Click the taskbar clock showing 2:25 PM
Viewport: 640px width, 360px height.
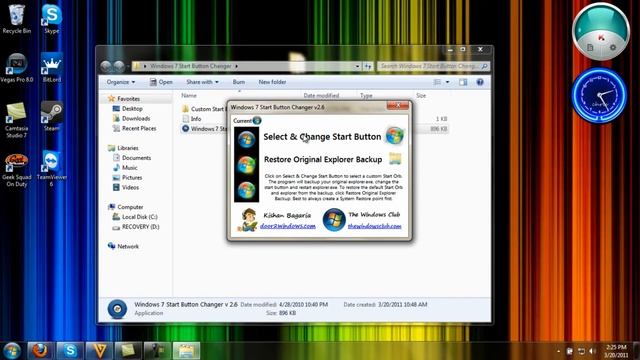(x=616, y=351)
